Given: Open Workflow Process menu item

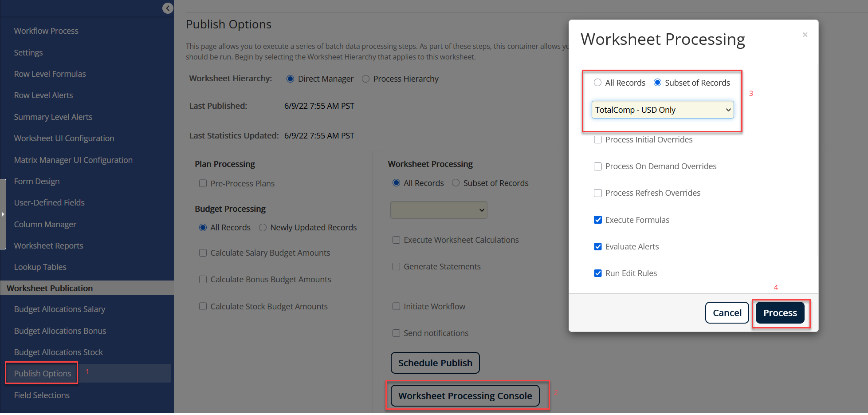Looking at the screenshot, I should 46,31.
